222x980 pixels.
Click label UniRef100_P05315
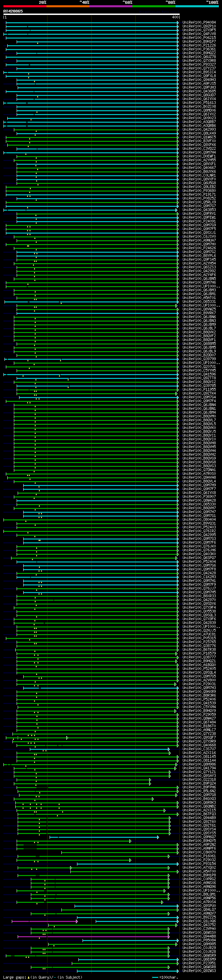click(x=199, y=638)
